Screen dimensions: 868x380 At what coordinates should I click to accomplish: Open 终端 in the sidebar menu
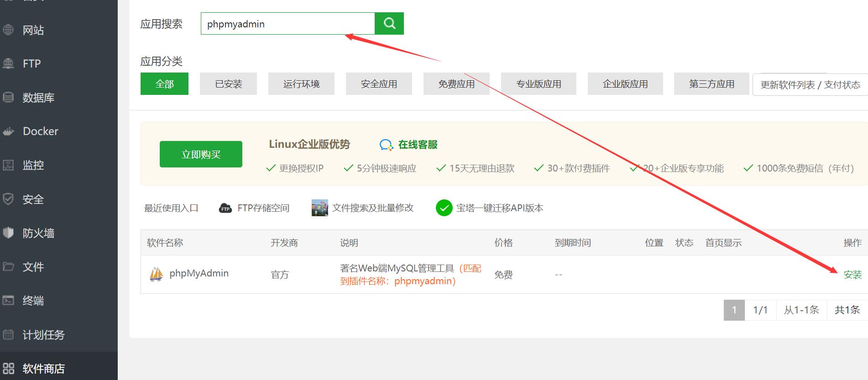pos(33,301)
